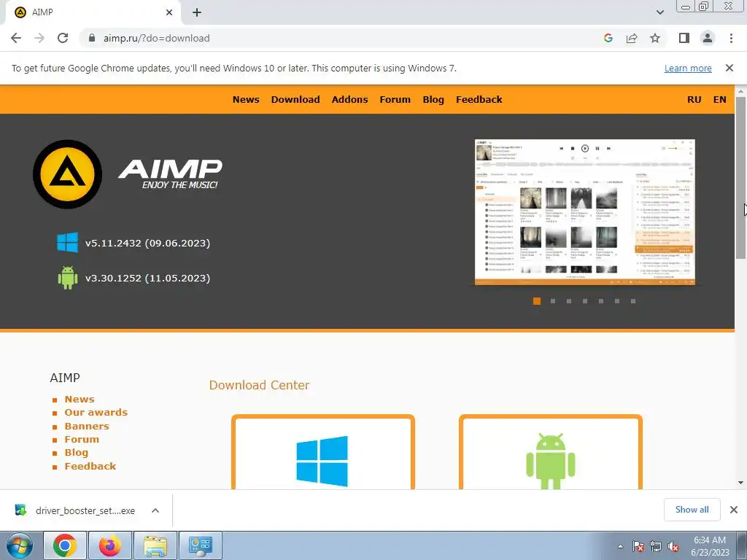Click the scrollbar down arrow
The width and height of the screenshot is (747, 560).
(x=740, y=483)
